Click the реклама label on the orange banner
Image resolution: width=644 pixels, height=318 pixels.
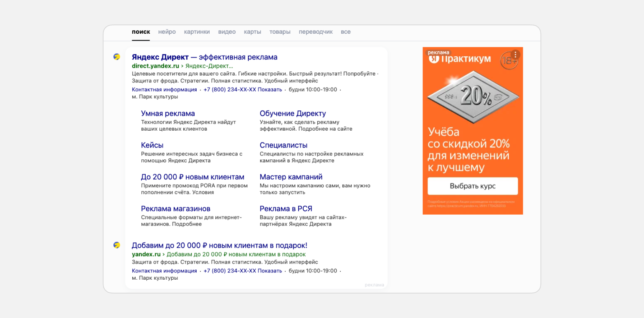pos(438,52)
